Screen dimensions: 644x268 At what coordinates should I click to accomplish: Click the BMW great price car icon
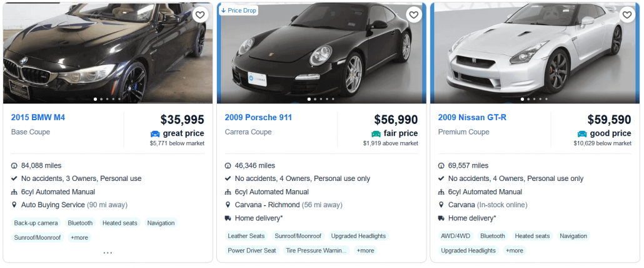point(155,133)
